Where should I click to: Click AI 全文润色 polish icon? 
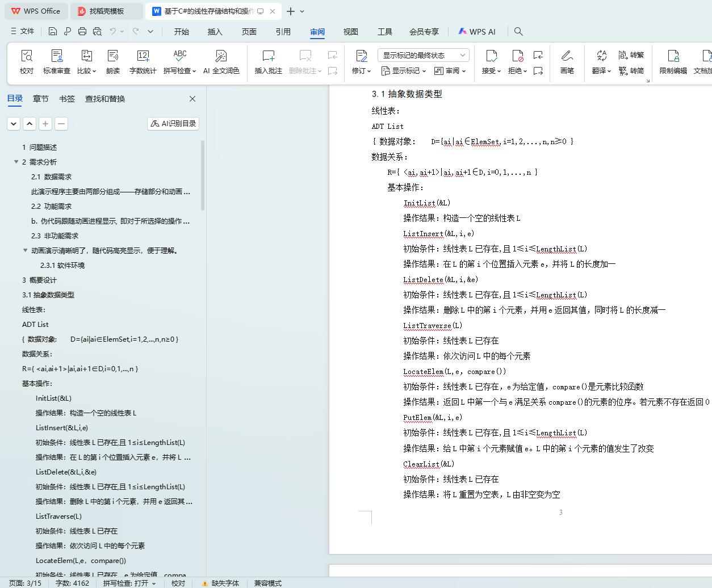221,61
